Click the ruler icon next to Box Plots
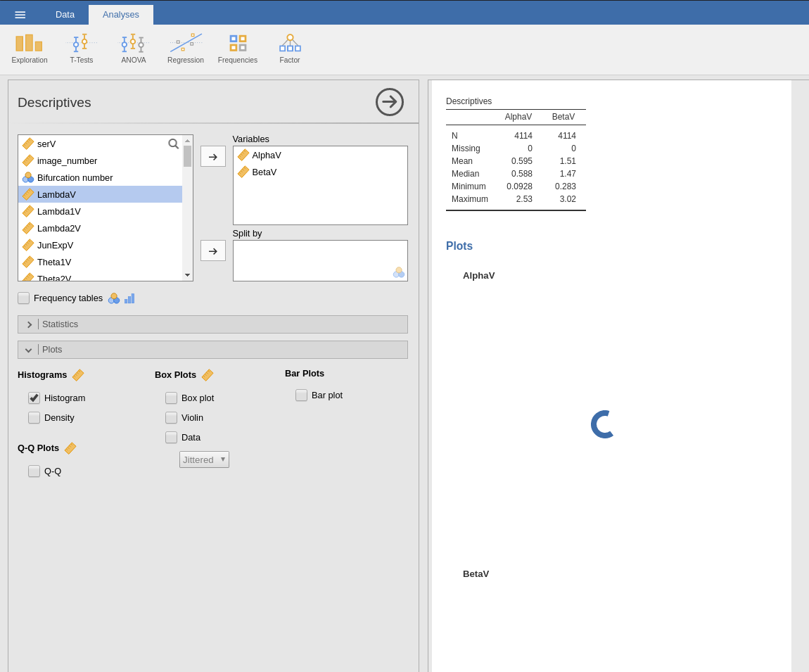The height and width of the screenshot is (672, 809). click(x=208, y=375)
